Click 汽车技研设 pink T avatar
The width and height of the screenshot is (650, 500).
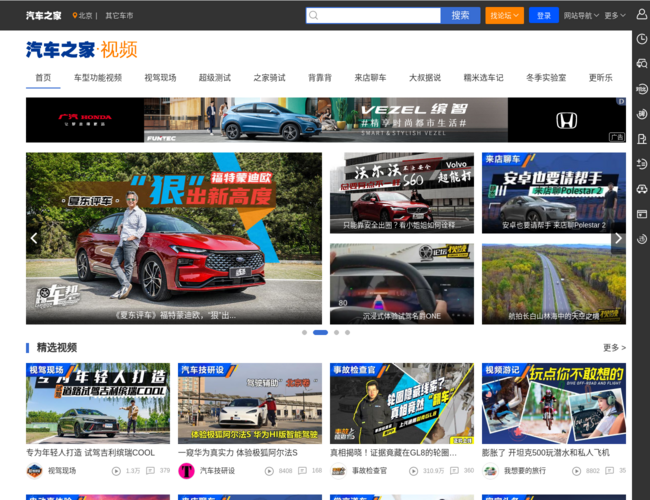186,471
